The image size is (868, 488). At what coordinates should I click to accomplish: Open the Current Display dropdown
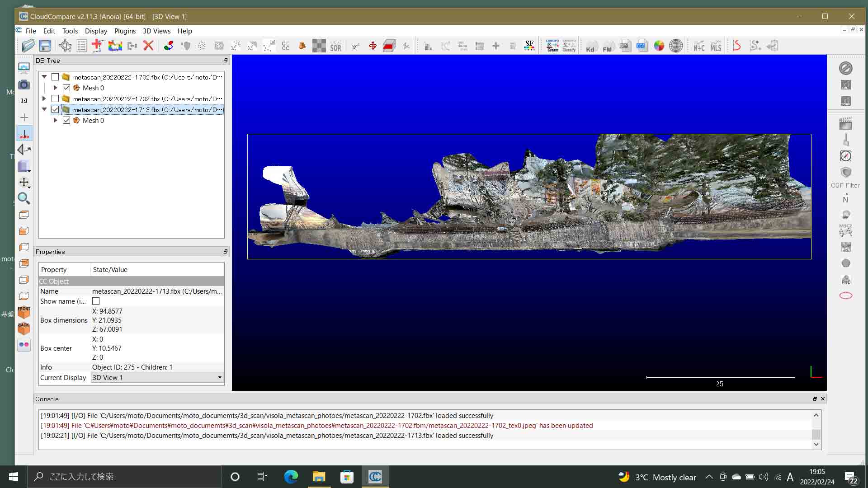[220, 377]
